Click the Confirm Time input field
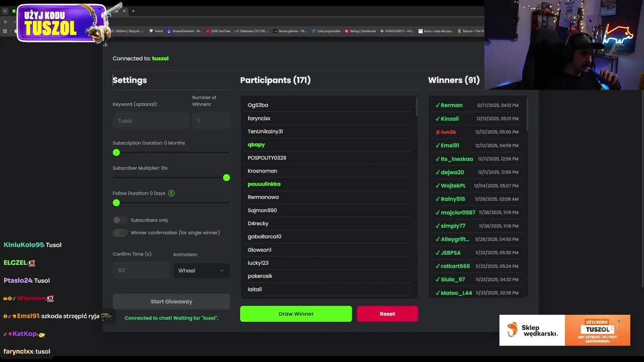This screenshot has height=362, width=644. click(141, 270)
